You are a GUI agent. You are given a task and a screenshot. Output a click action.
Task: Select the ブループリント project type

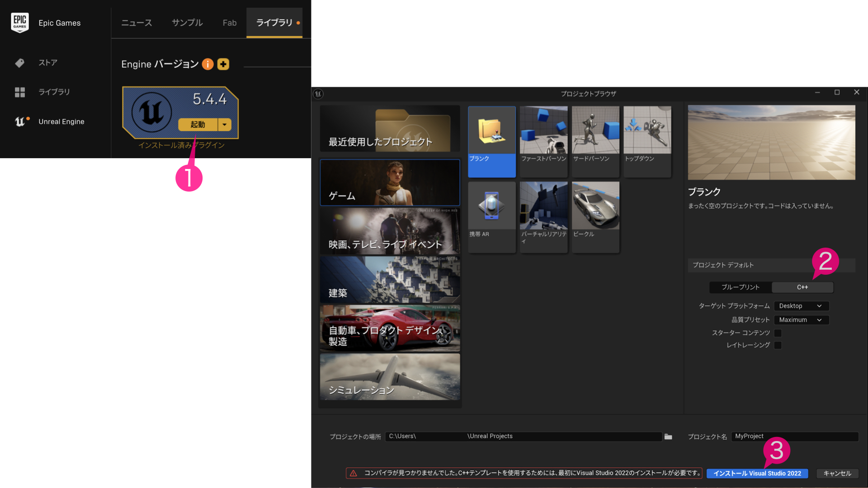(x=741, y=287)
